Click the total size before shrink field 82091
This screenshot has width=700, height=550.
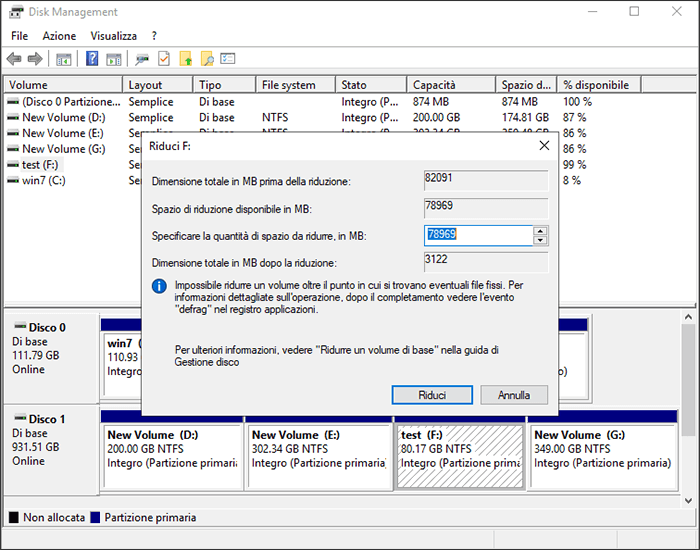click(486, 180)
